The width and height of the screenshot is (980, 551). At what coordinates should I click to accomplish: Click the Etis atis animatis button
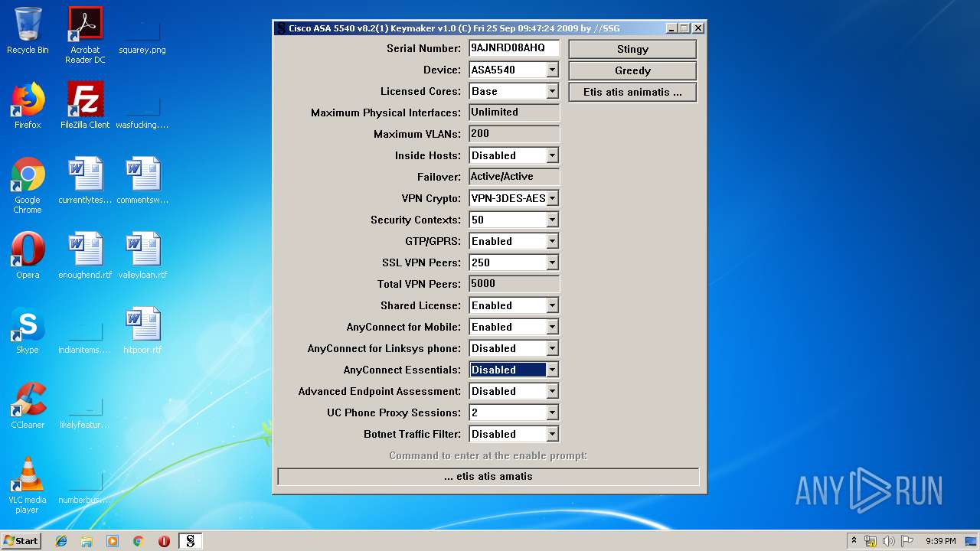coord(632,92)
